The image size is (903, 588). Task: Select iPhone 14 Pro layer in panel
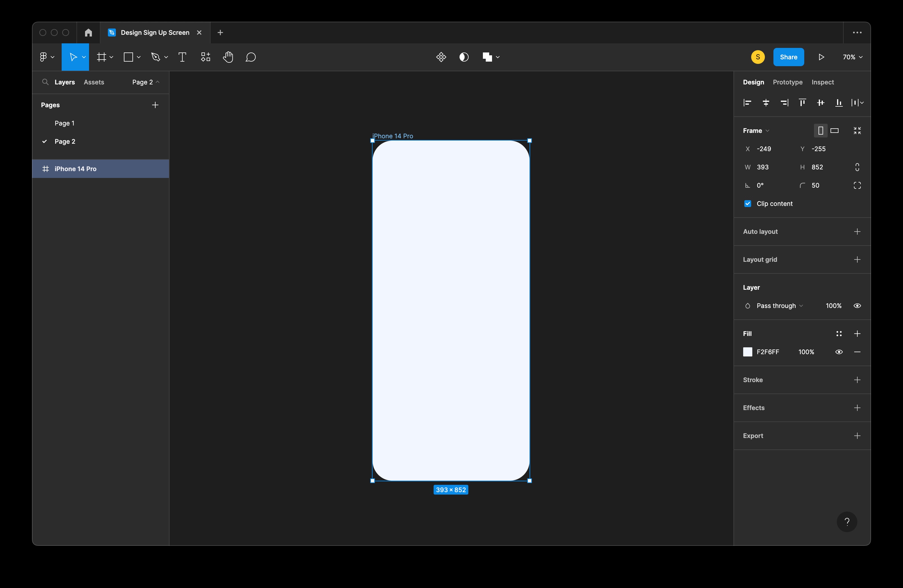coord(101,168)
